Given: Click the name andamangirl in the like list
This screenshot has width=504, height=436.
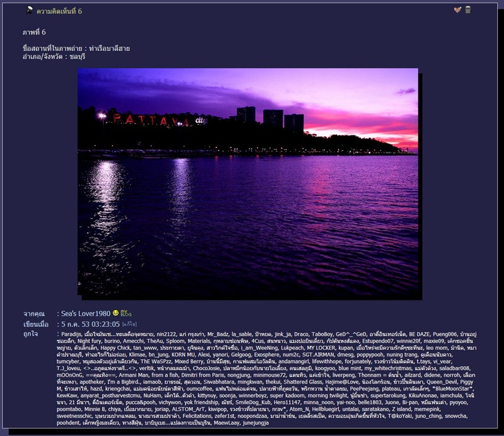Looking at the screenshot, I should [x=294, y=362].
